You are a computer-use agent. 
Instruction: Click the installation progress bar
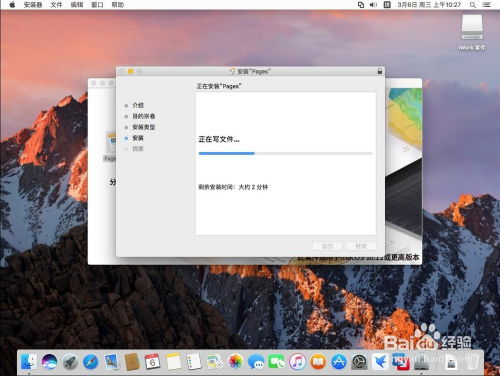tap(285, 153)
